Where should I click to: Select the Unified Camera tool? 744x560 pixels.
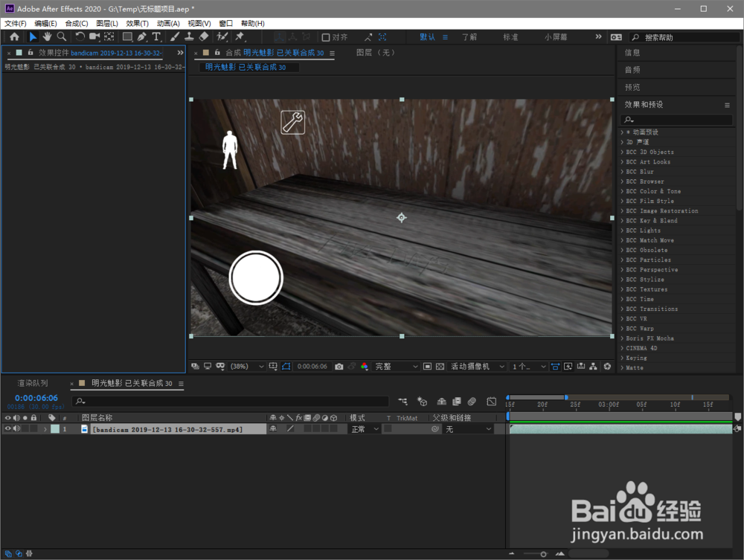pyautogui.click(x=94, y=36)
